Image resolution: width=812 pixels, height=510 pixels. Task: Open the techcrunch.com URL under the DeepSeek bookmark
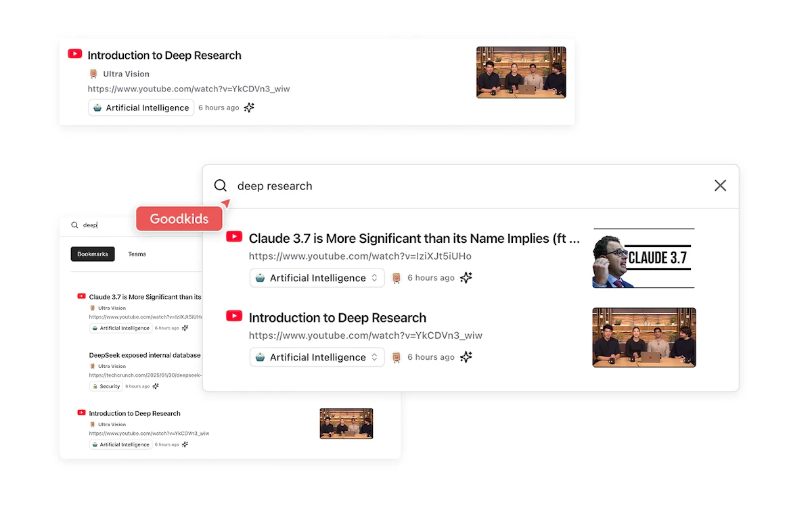click(x=145, y=375)
